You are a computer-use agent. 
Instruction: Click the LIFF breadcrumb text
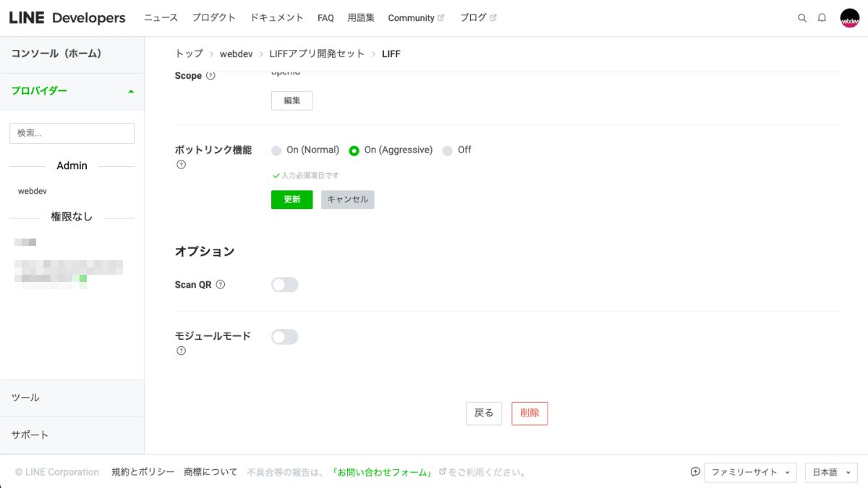[391, 53]
